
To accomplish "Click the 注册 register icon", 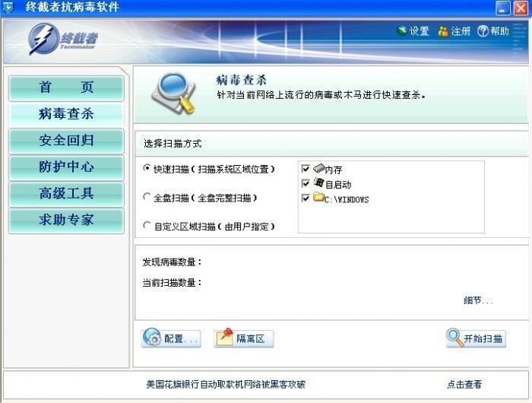I will point(443,31).
